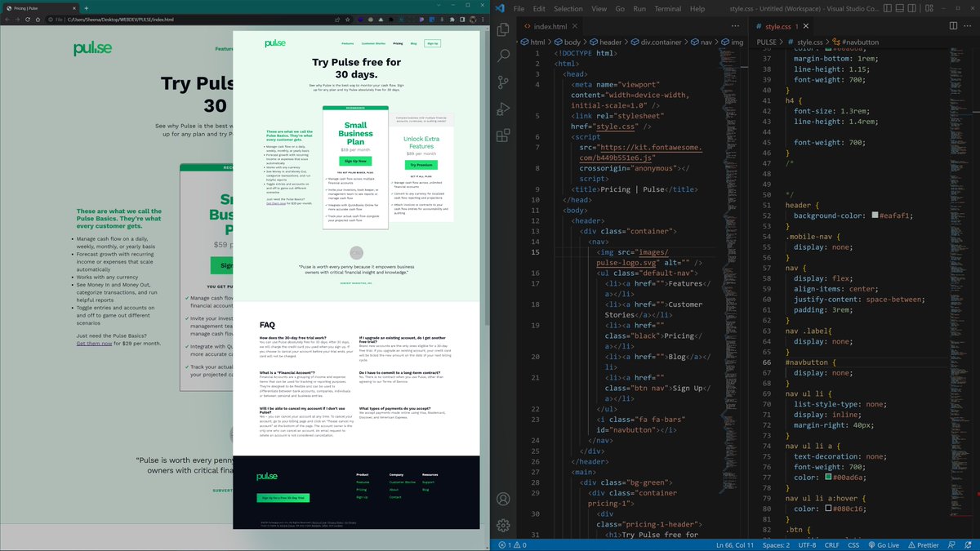Expand the header breadcrumb item

point(606,42)
